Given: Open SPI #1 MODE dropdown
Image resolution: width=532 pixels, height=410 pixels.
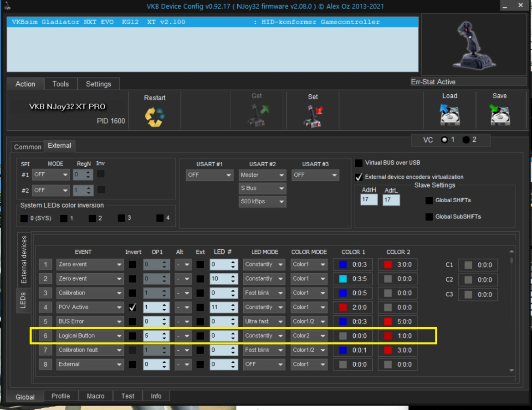Looking at the screenshot, I should tap(51, 174).
